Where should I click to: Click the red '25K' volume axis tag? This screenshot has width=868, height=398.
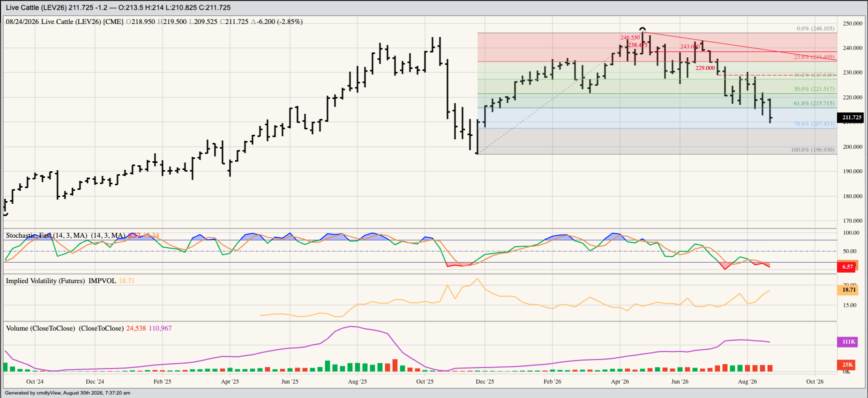pyautogui.click(x=847, y=365)
